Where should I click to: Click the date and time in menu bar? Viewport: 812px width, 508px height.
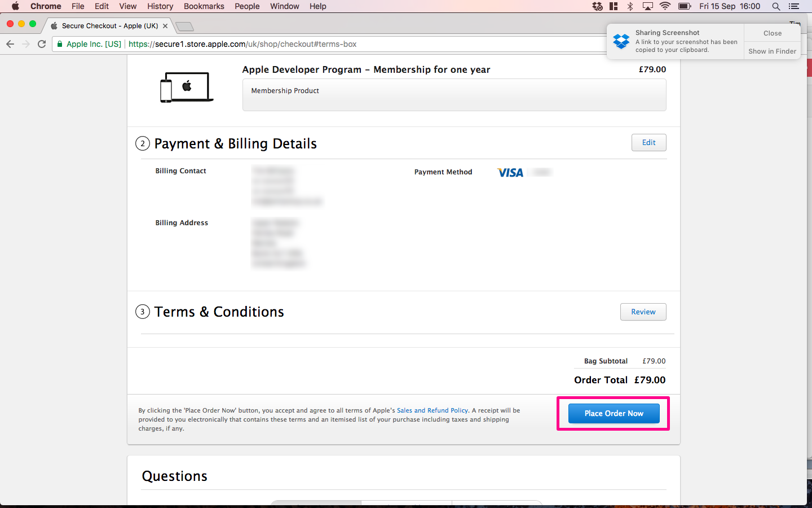[730, 6]
